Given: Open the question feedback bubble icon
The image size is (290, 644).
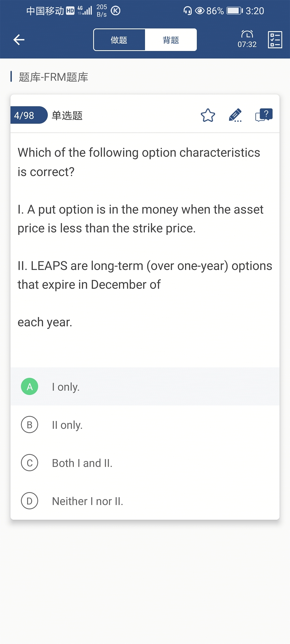Looking at the screenshot, I should click(264, 115).
